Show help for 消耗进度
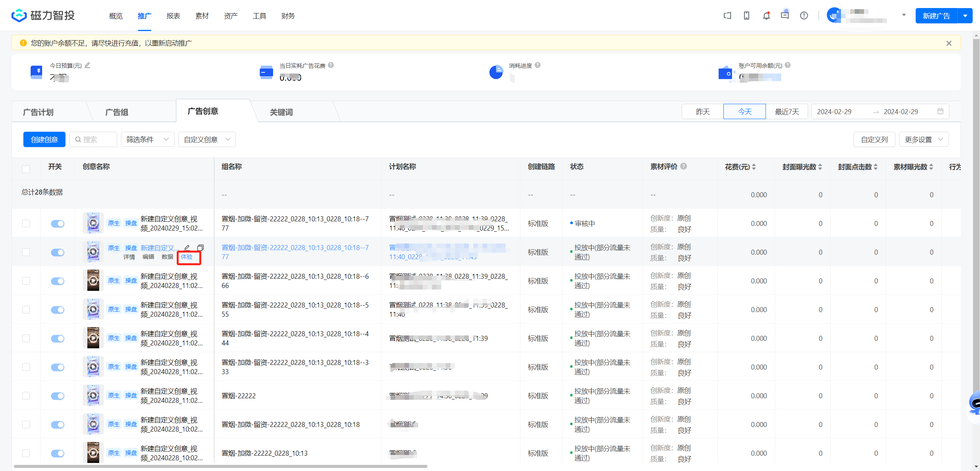This screenshot has height=471, width=980. click(x=538, y=65)
